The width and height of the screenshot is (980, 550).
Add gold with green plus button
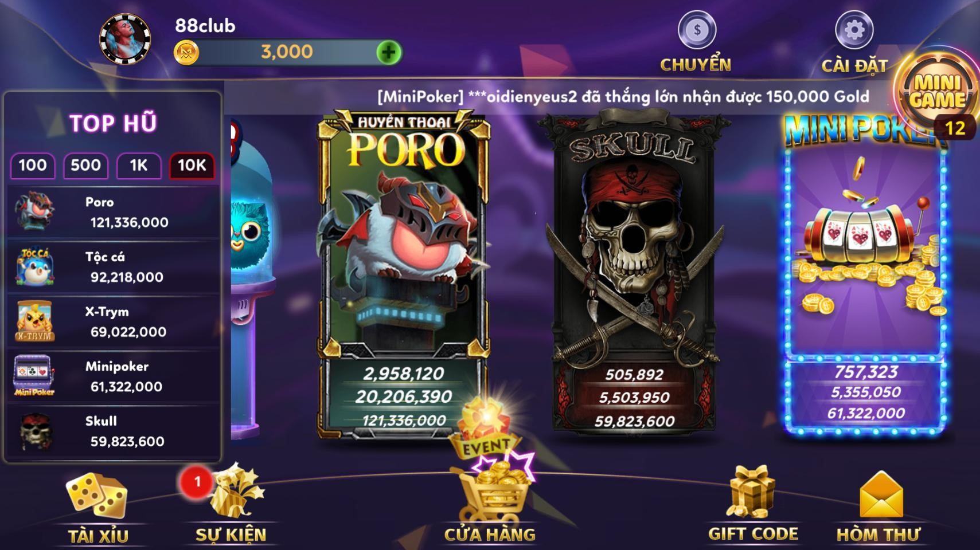(x=389, y=52)
